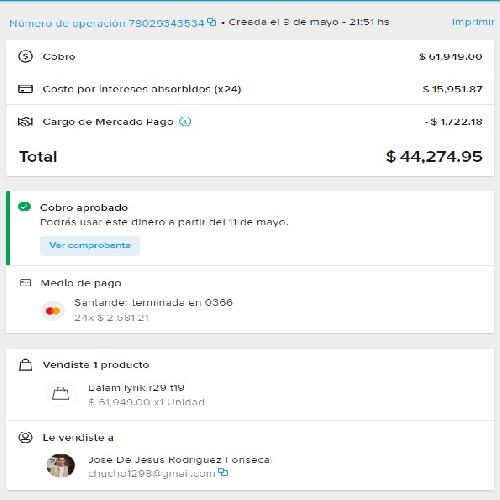
Task: Click the handshake icon next to Cargo de Mercado Pago
Action: click(25, 122)
